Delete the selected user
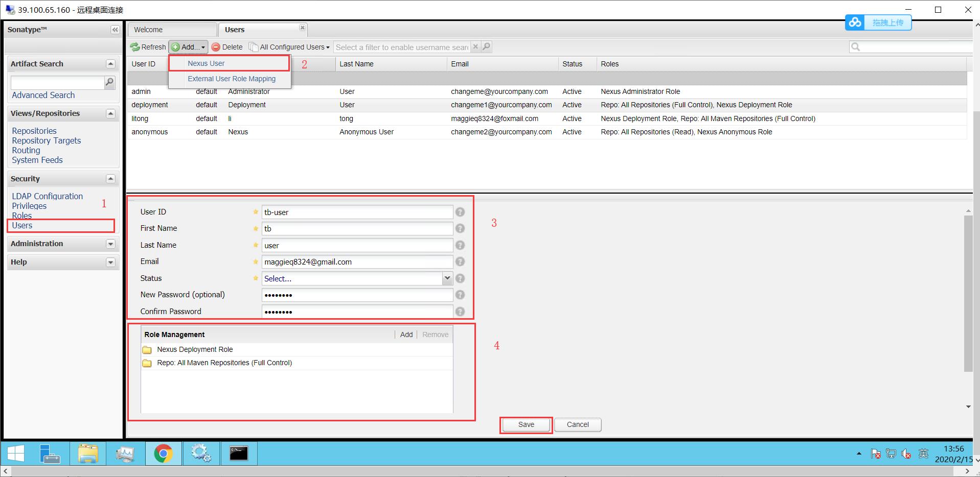The width and height of the screenshot is (980, 477). tap(227, 47)
